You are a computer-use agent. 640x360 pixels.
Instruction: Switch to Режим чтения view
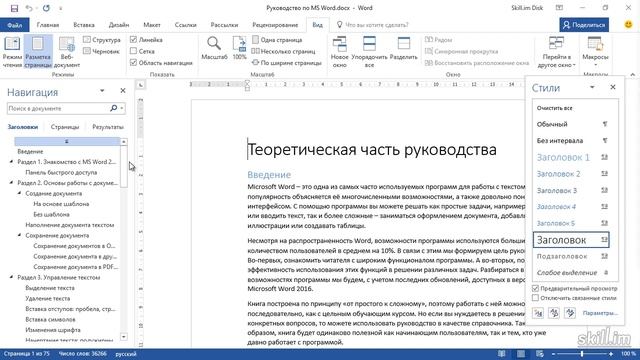12,52
